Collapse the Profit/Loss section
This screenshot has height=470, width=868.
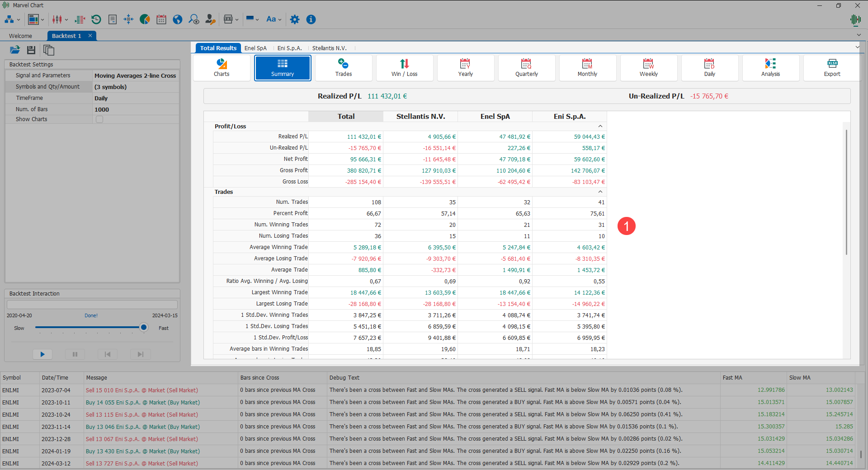(x=600, y=127)
